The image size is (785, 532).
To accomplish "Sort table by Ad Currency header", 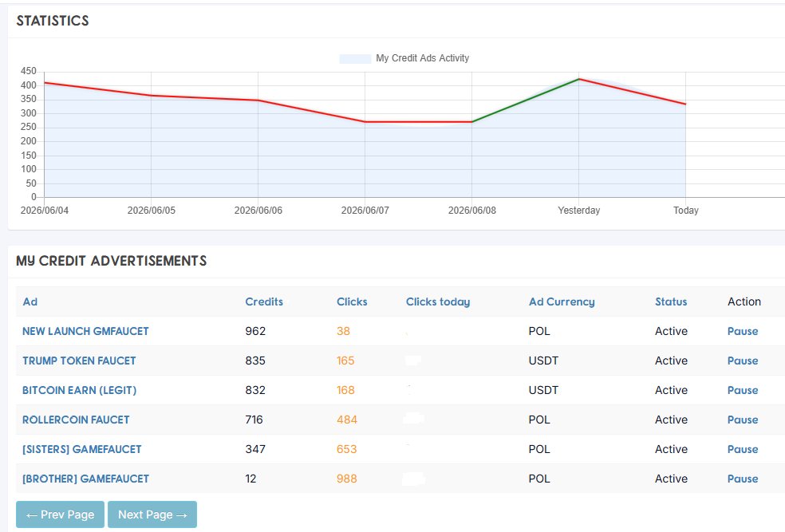I will [x=562, y=301].
